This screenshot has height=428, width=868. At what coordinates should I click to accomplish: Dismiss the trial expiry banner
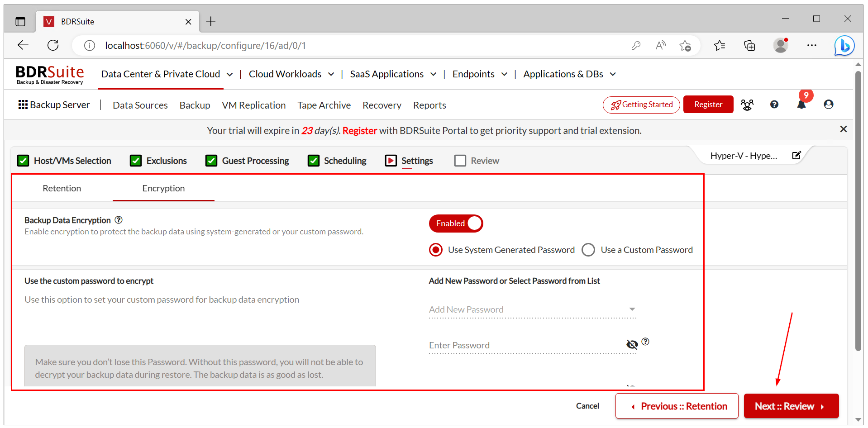pyautogui.click(x=844, y=129)
